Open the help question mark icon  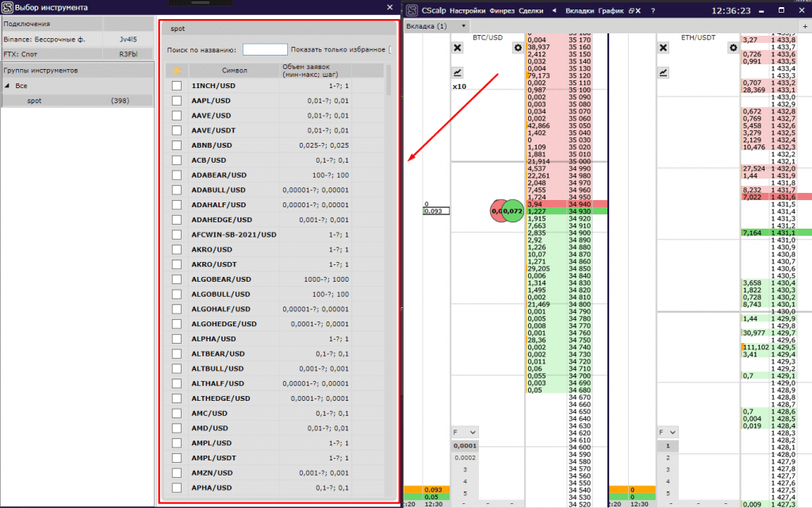pos(652,11)
